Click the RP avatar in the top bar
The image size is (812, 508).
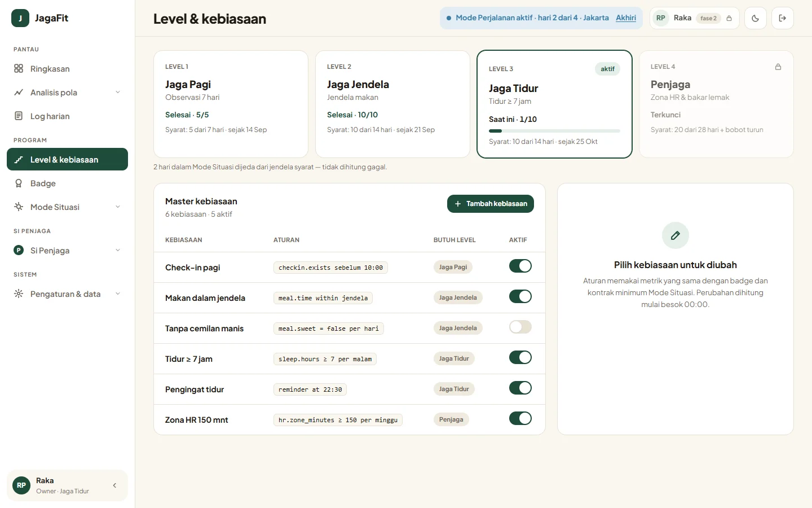pyautogui.click(x=661, y=18)
